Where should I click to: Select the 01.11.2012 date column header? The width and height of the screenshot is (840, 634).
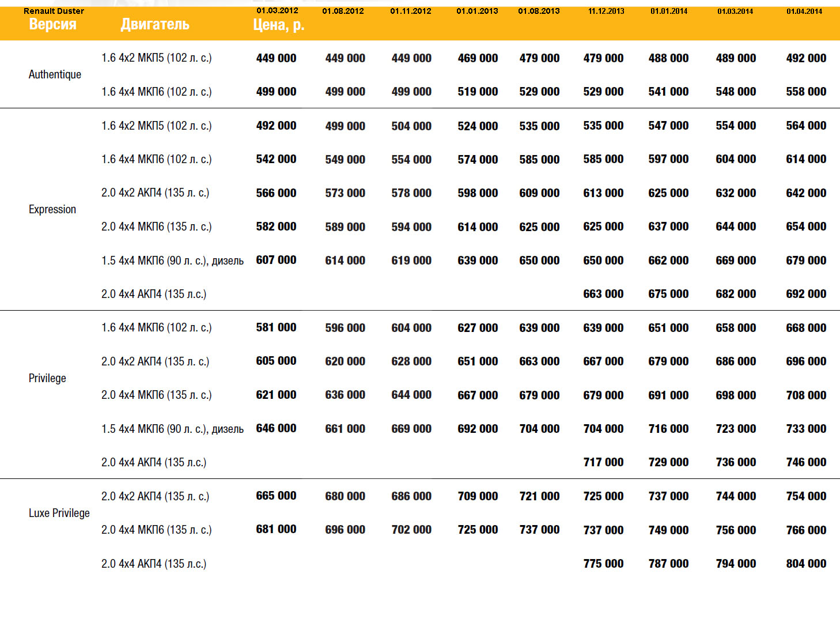point(411,11)
